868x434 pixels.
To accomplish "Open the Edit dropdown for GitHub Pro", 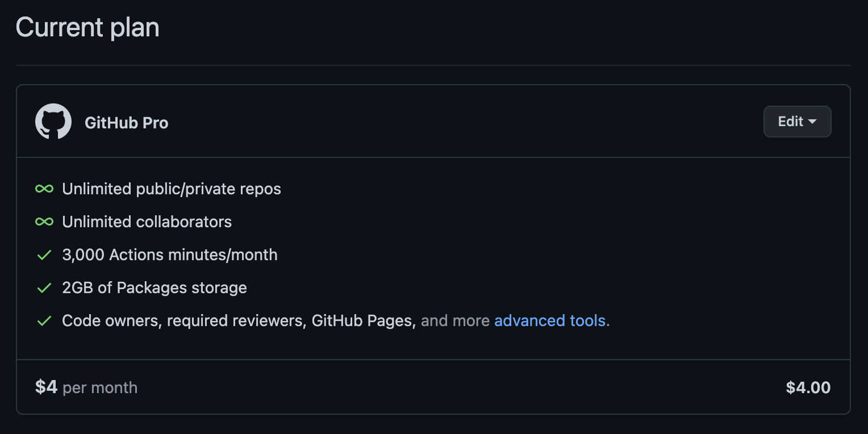I will [797, 122].
